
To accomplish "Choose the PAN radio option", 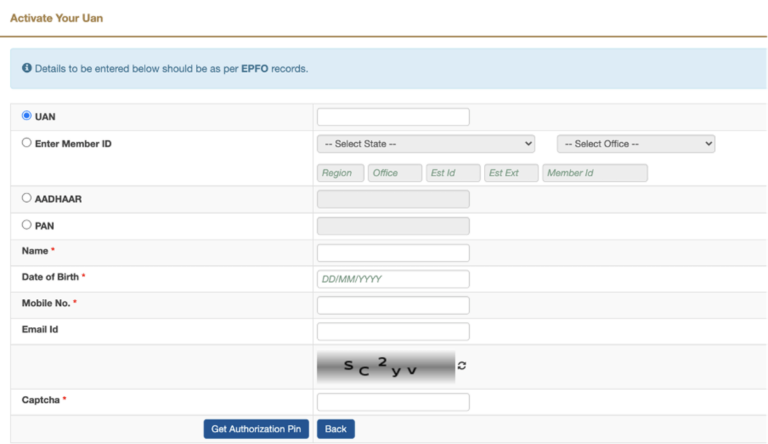I will [x=27, y=225].
